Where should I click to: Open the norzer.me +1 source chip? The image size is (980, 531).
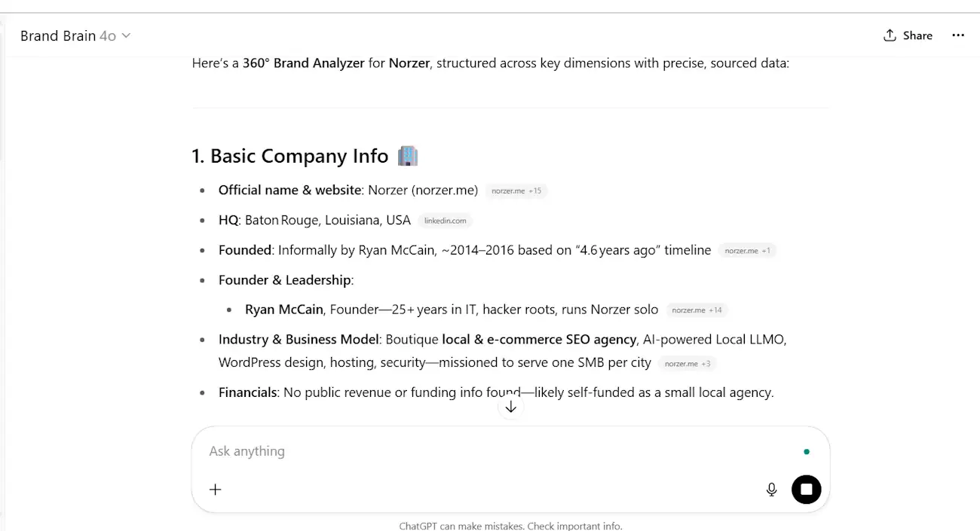748,251
